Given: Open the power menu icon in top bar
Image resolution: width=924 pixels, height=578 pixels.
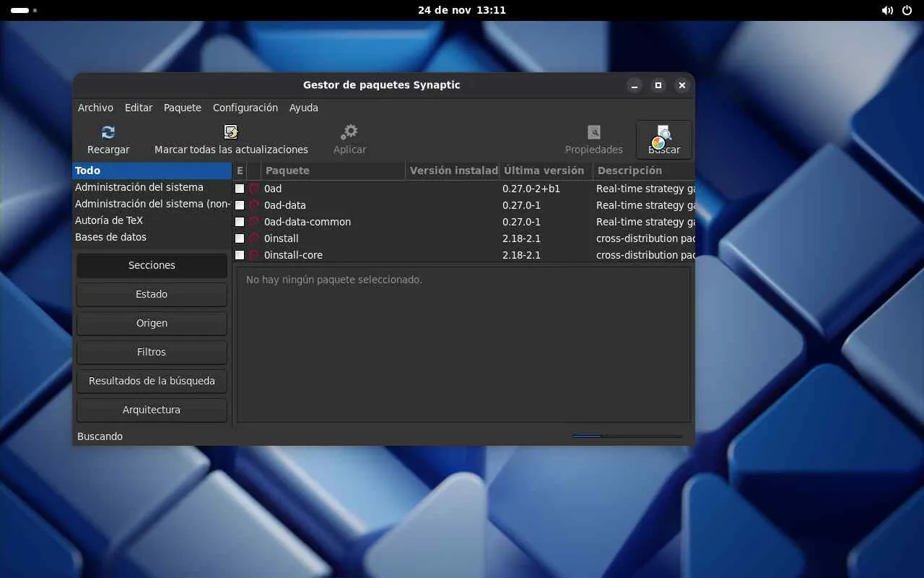Looking at the screenshot, I should [x=907, y=11].
